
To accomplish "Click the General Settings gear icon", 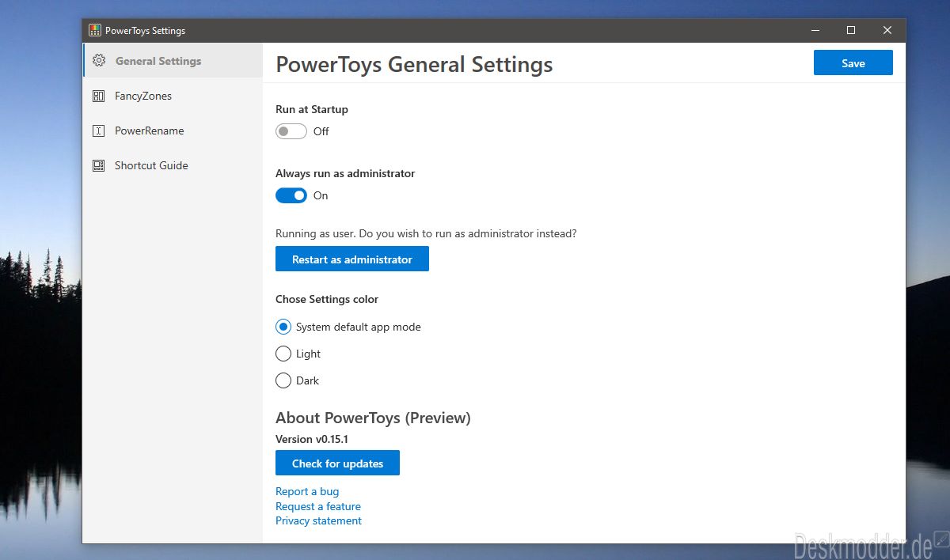I will 99,61.
